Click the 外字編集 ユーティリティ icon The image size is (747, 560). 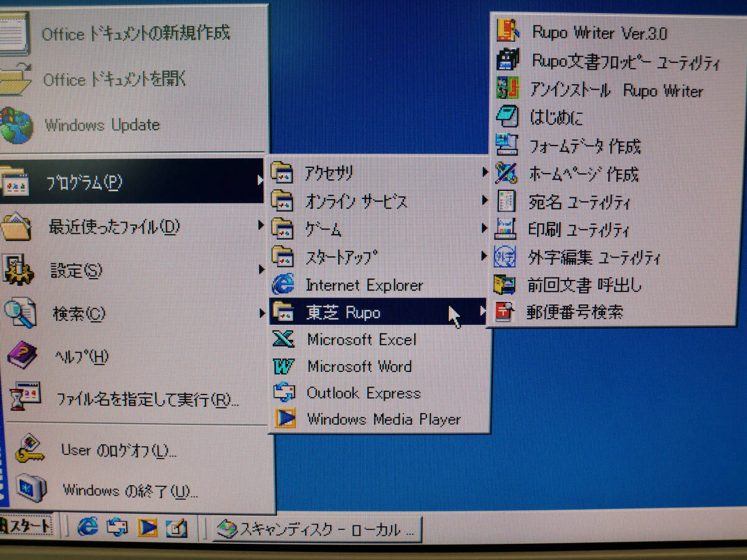tap(505, 256)
